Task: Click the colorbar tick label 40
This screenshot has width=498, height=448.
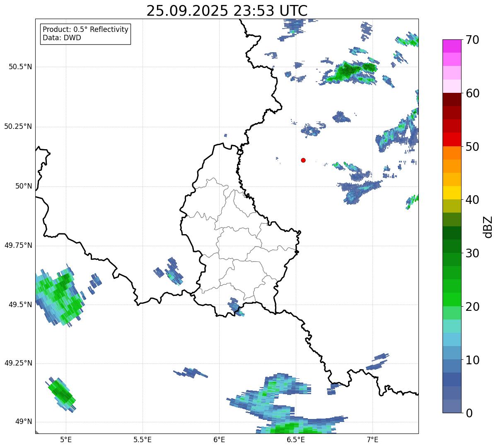Action: pos(472,200)
